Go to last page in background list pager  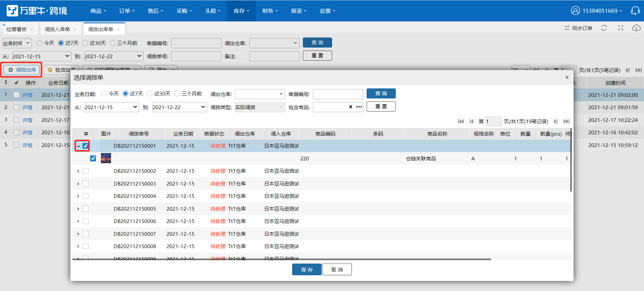(x=639, y=70)
